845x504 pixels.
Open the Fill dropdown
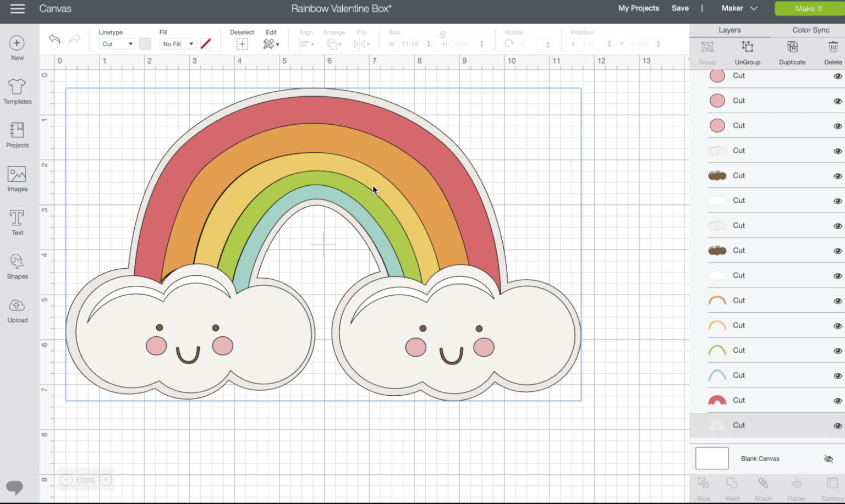coord(177,43)
